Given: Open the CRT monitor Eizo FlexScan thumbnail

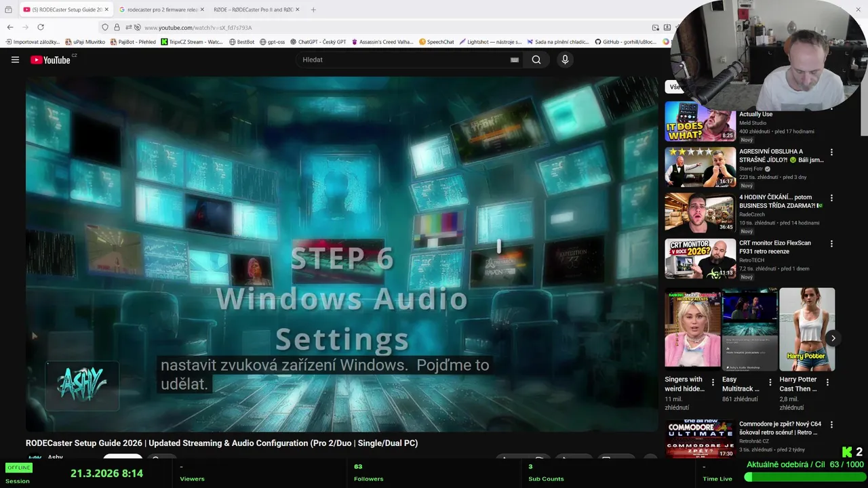Looking at the screenshot, I should click(700, 258).
